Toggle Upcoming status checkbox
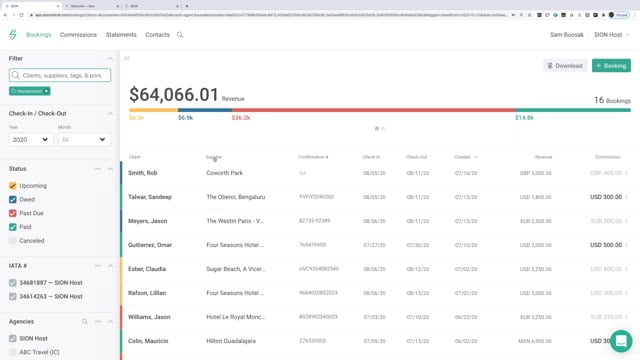Screen dimensions: 640x360 tap(13, 186)
